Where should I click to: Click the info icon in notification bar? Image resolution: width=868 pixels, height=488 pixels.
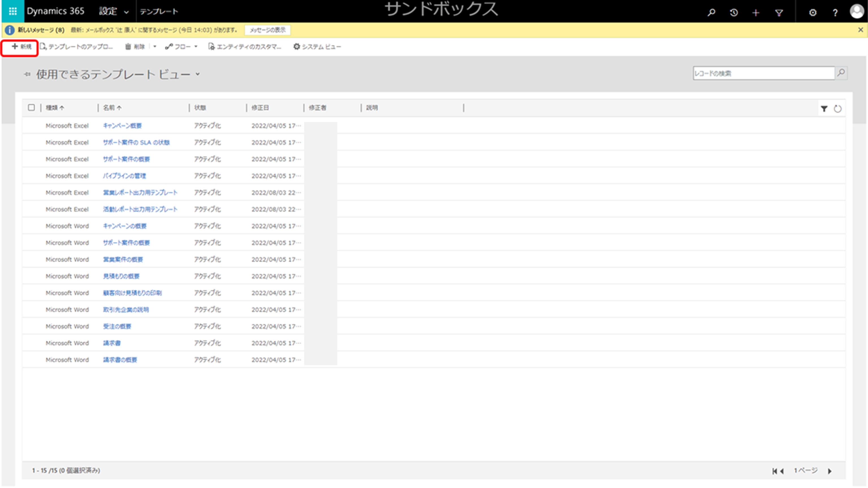click(x=9, y=30)
